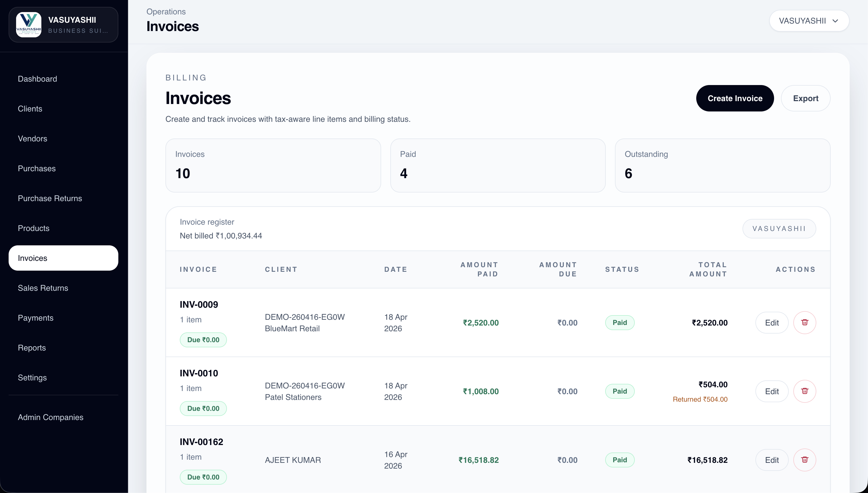This screenshot has height=493, width=868.
Task: Click amount paid ₹16,518.82
Action: (479, 460)
